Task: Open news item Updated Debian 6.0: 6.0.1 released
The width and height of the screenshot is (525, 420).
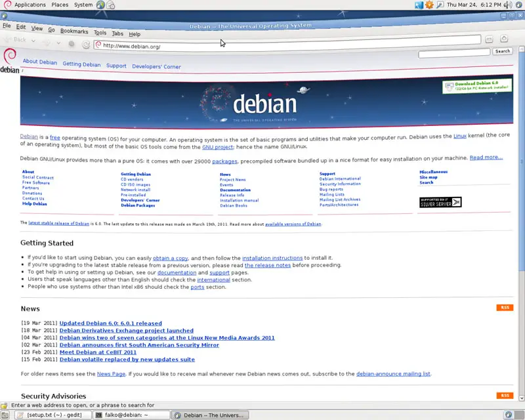Action: [110, 324]
